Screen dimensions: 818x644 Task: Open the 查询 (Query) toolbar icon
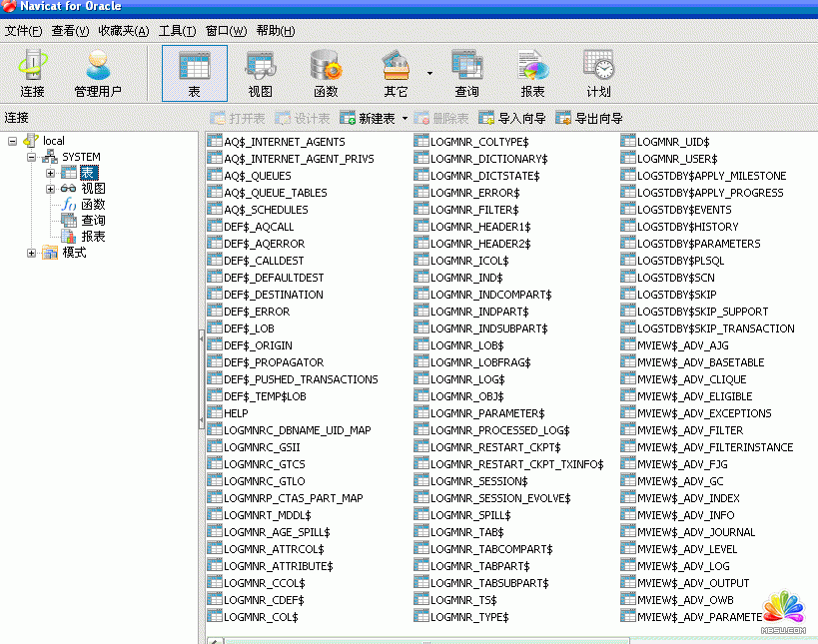(466, 73)
